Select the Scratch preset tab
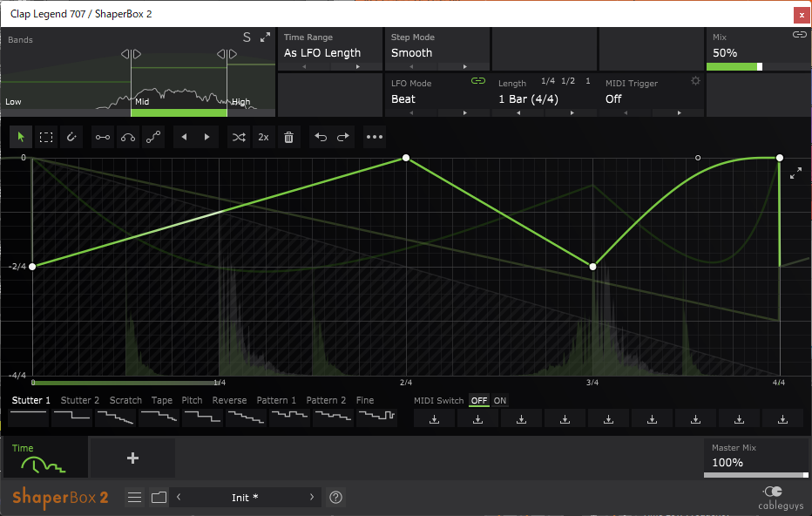This screenshot has height=516, width=812. (x=125, y=400)
